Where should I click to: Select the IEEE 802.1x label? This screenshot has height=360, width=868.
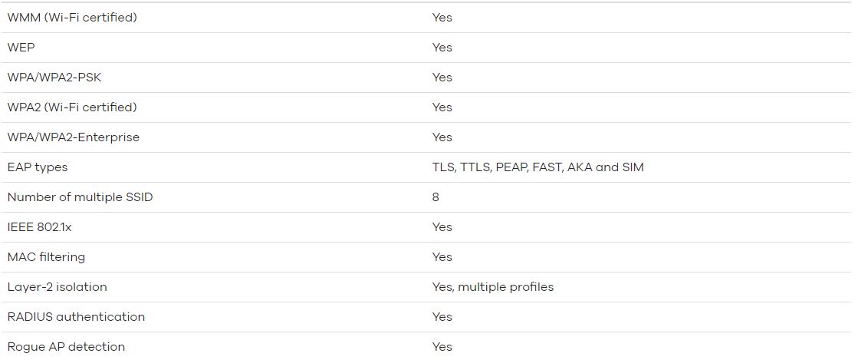pyautogui.click(x=39, y=227)
